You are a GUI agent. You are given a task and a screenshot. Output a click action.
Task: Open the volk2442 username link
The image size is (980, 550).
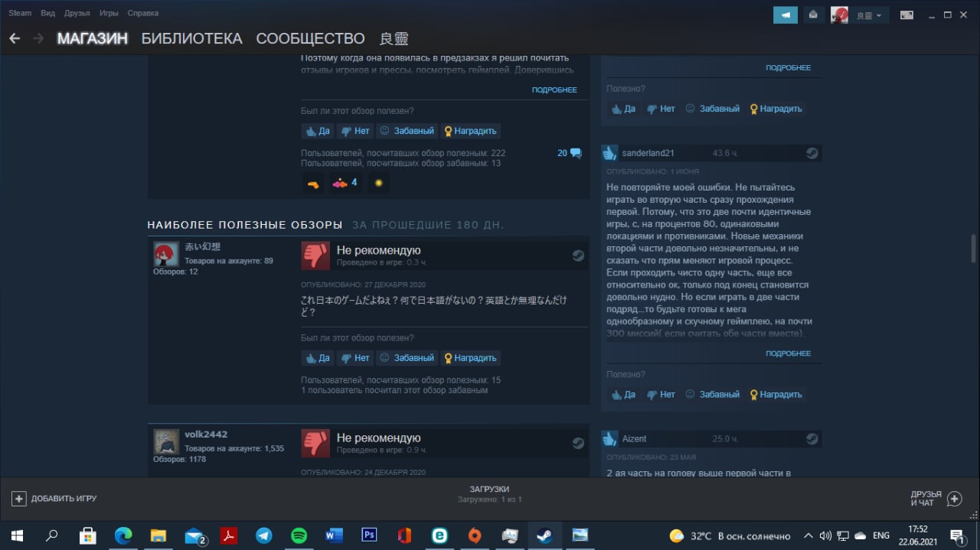[x=206, y=434]
